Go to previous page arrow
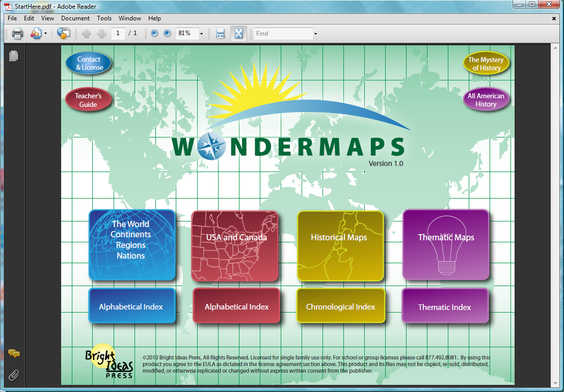This screenshot has width=564, height=392. [86, 34]
